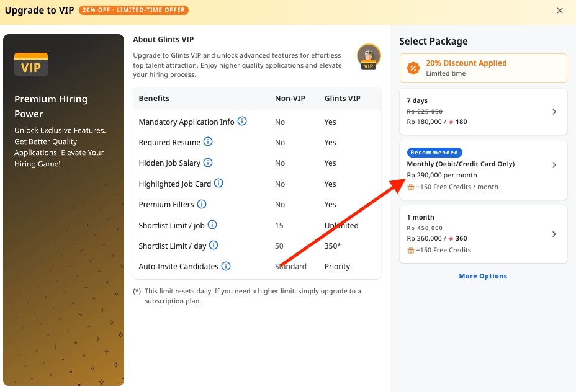Click the Upgrade to VIP title
The width and height of the screenshot is (576, 392).
tap(39, 11)
